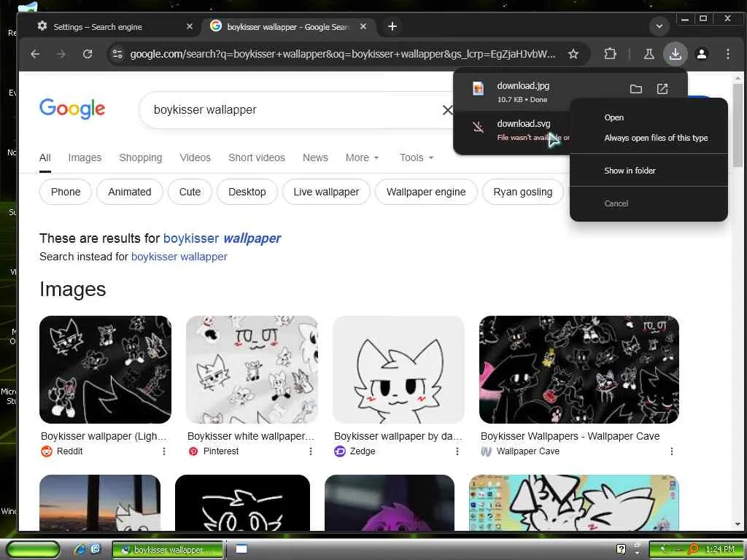Click the page vertical scrollbar thumb
The height and width of the screenshot is (560, 747).
(738, 125)
